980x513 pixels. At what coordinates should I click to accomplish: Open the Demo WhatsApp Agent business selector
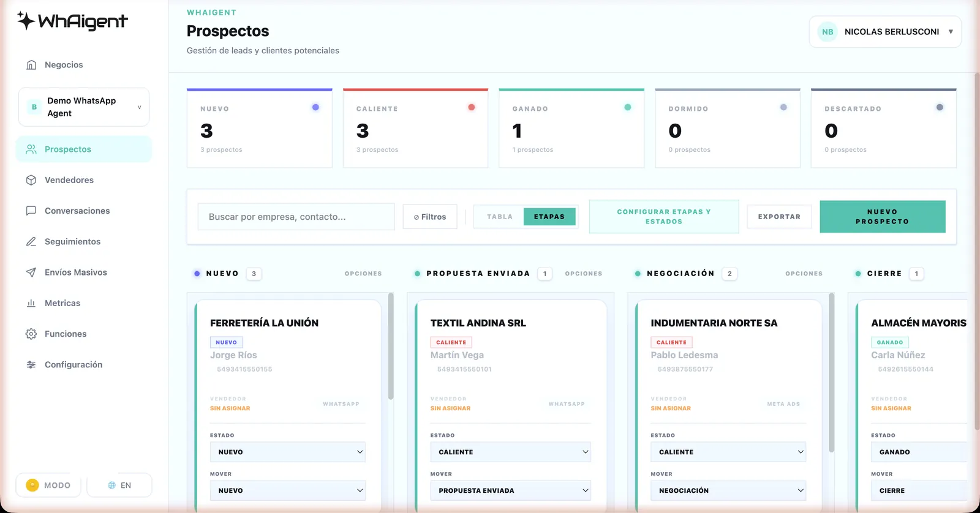click(x=84, y=107)
